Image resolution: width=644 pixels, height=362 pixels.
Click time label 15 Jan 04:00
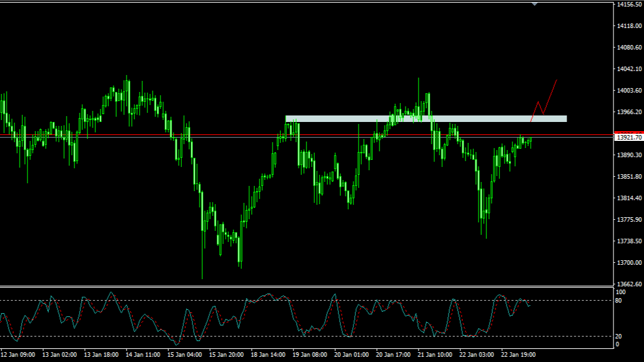click(x=184, y=355)
